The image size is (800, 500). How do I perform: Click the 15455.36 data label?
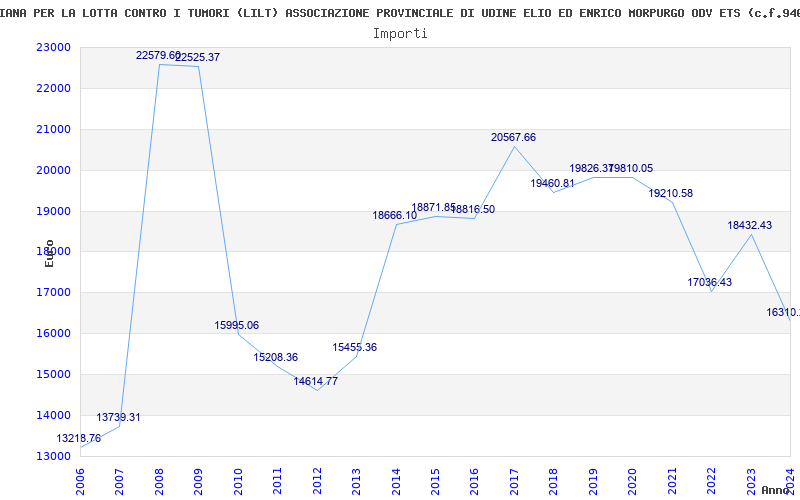(x=355, y=347)
